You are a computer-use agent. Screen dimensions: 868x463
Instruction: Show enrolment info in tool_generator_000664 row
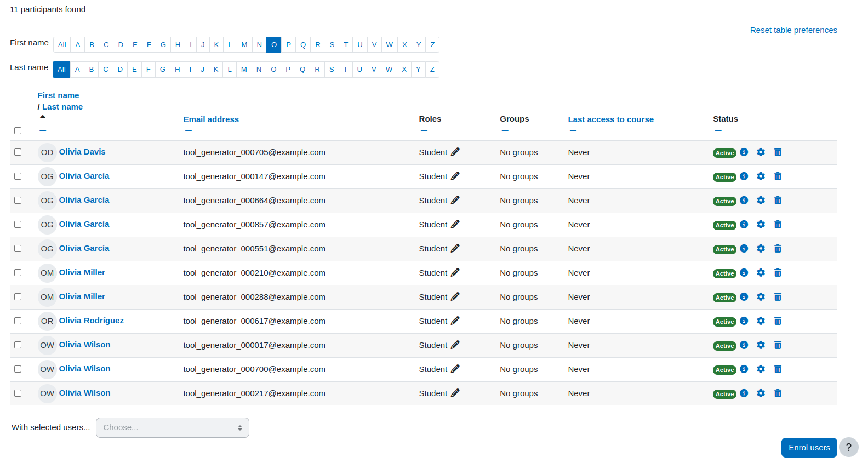click(x=744, y=200)
